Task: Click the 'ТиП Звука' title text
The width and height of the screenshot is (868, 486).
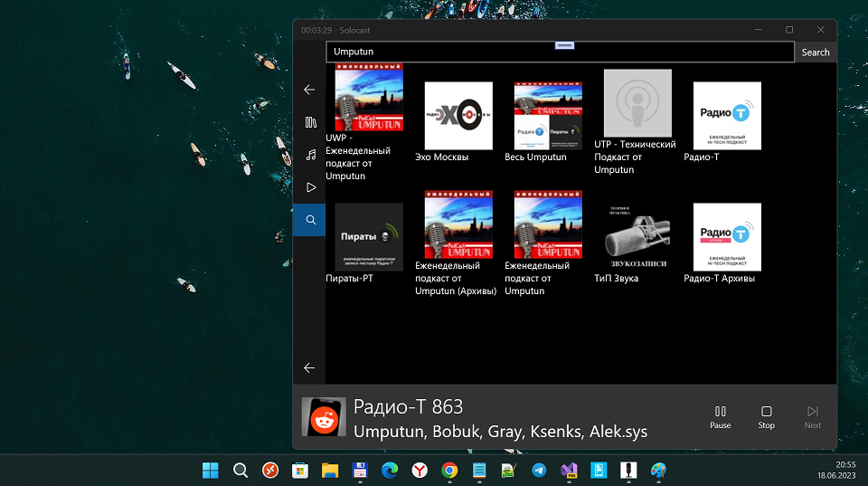Action: point(616,278)
